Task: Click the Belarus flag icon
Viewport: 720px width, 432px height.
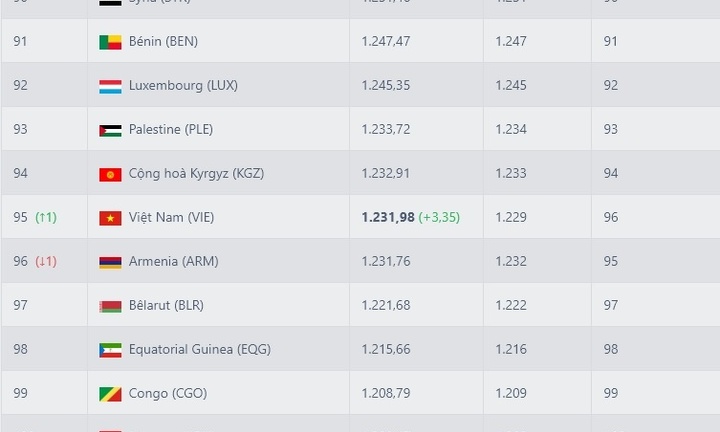Action: click(x=110, y=306)
